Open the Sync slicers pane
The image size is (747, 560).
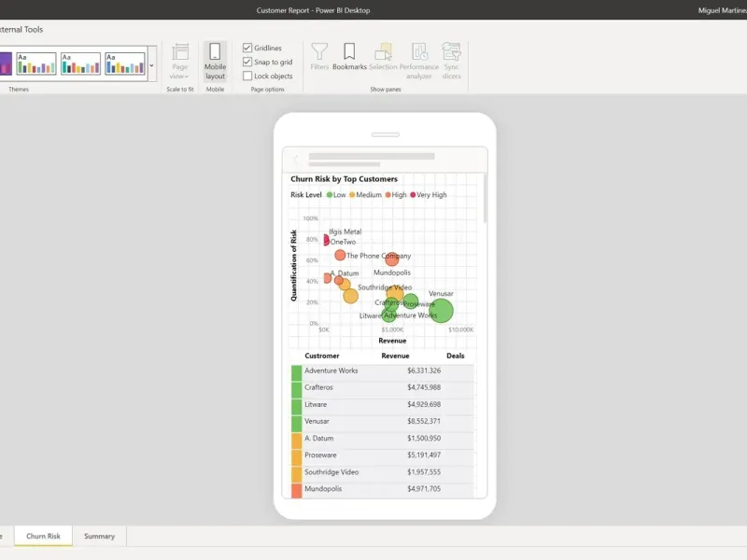coord(451,61)
